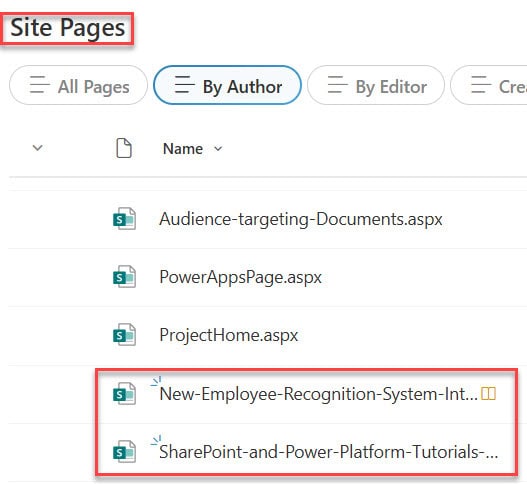Screen dimensions: 527x484
Task: Click the icon for New-Employee-Recognition-System page
Action: pyautogui.click(x=124, y=394)
